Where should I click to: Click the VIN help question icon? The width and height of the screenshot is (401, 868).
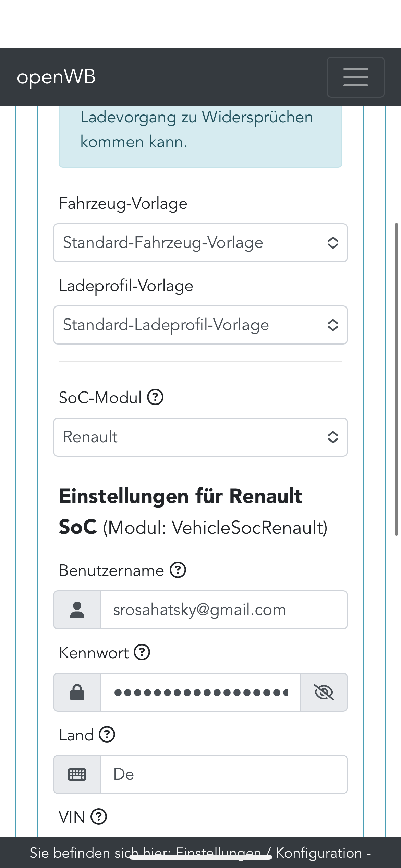[99, 817]
